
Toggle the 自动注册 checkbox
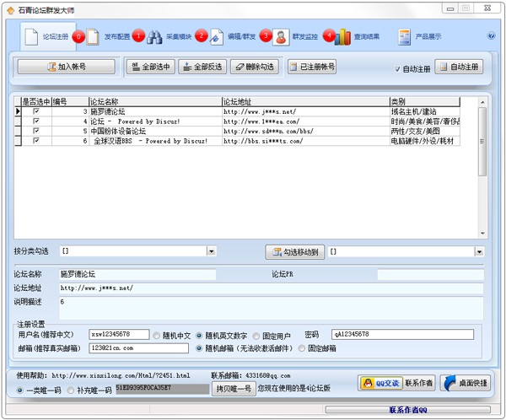point(397,69)
